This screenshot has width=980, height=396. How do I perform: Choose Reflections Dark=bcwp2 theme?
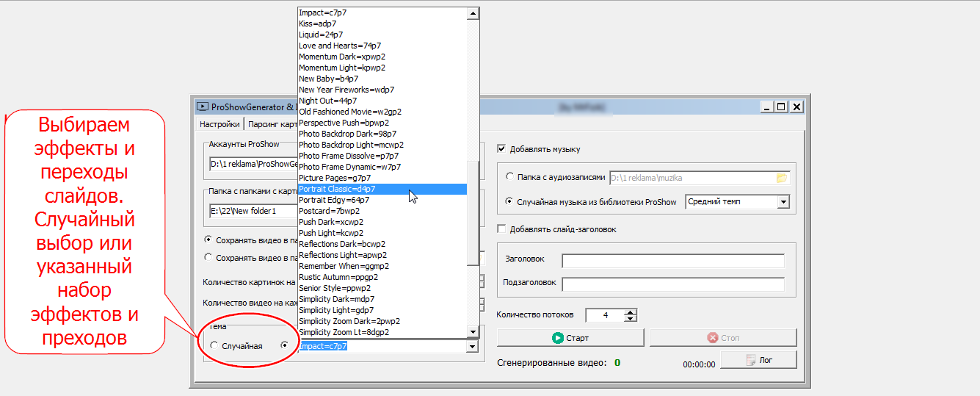(382, 244)
